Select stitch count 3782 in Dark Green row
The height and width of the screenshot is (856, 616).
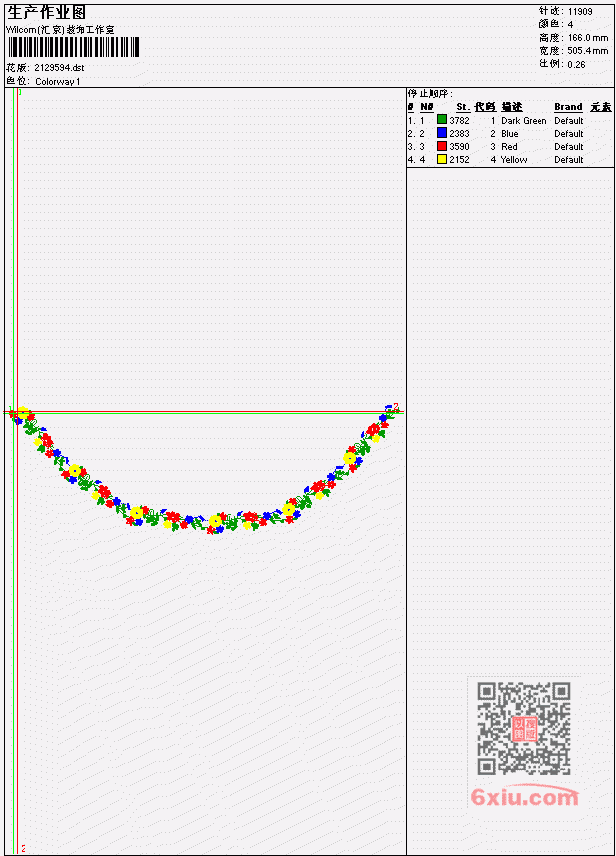(x=459, y=120)
